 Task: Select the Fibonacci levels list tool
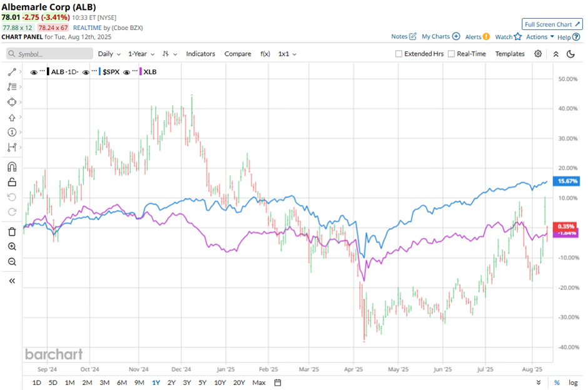(12, 87)
